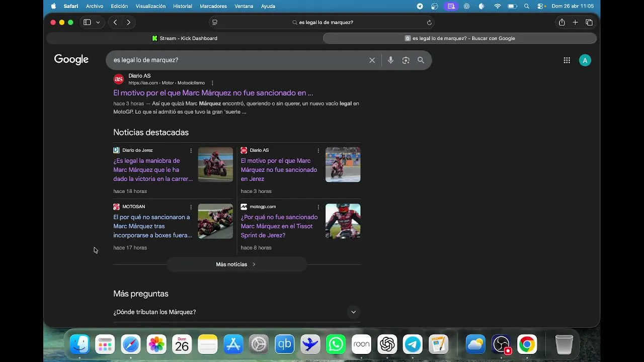Open Roon from the Dock
The image size is (644, 362).
(361, 344)
